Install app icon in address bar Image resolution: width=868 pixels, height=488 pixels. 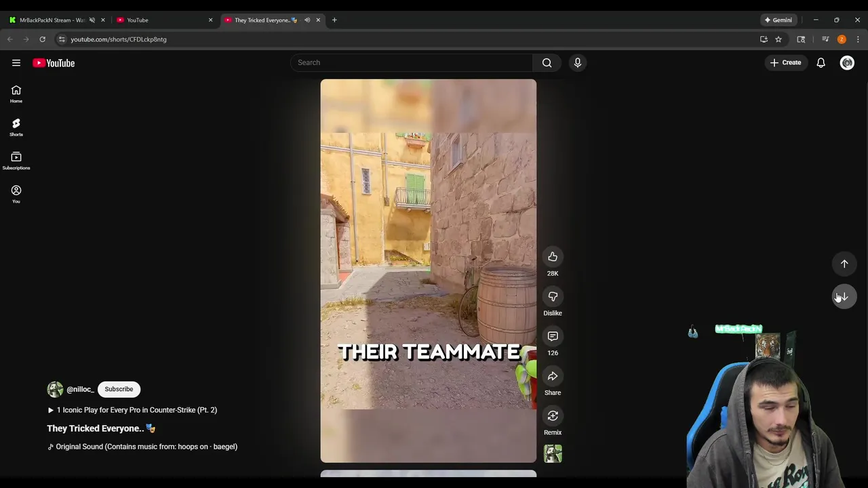(x=764, y=39)
